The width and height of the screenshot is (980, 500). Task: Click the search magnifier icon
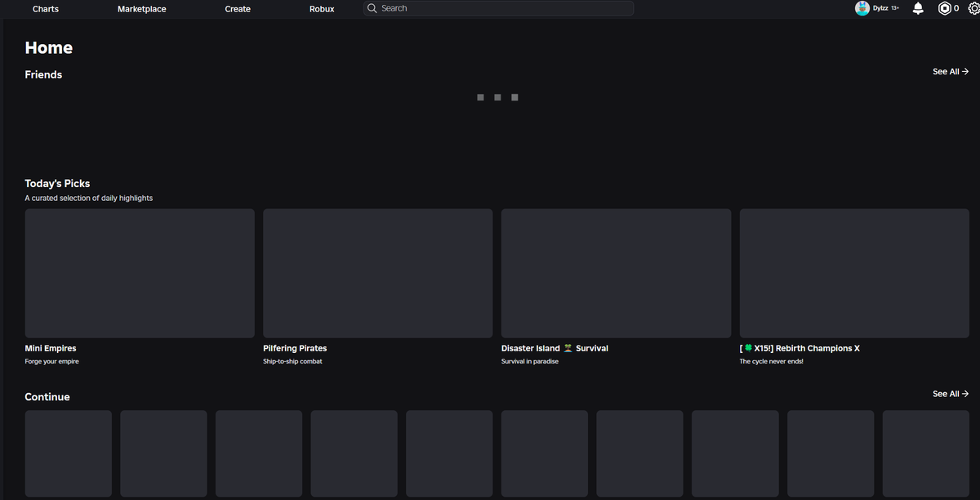point(372,7)
